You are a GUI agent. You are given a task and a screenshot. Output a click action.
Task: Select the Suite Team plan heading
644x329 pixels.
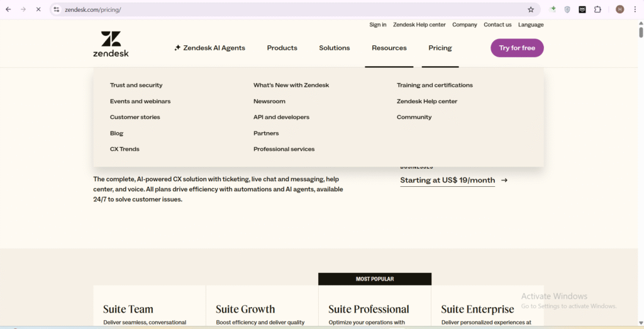tap(128, 309)
